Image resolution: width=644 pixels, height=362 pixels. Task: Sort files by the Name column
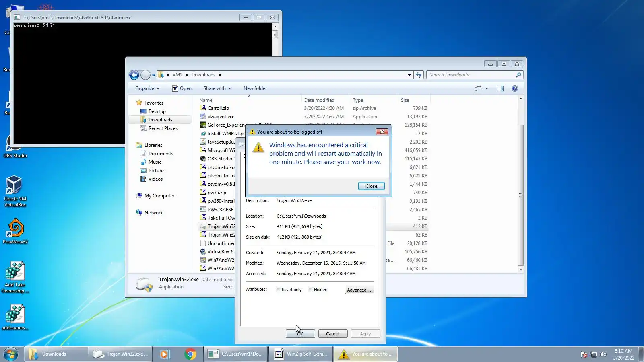click(250, 100)
